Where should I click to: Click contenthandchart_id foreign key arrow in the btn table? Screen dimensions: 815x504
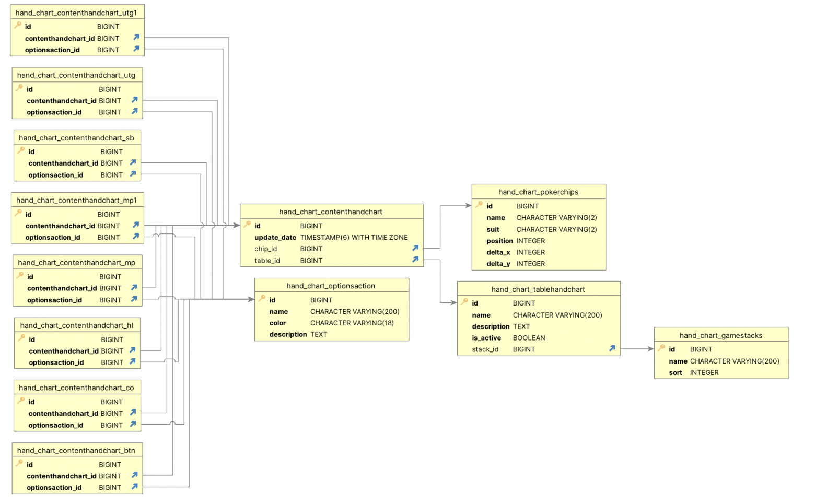[x=135, y=475]
